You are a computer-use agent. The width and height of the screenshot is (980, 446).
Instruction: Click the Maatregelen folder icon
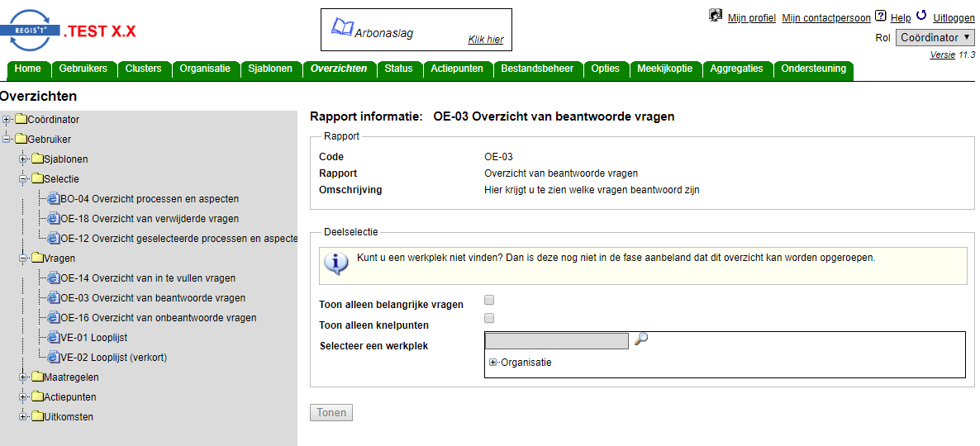coord(37,377)
